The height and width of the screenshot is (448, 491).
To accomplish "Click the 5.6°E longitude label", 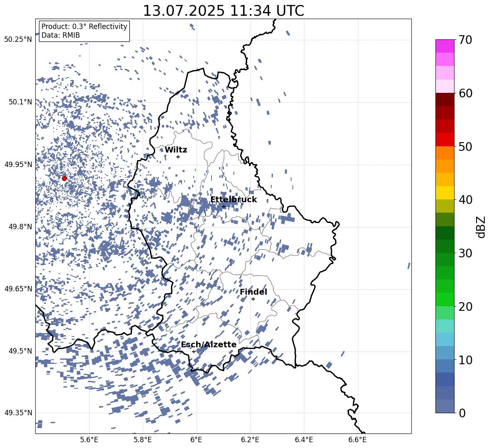I will pos(89,440).
